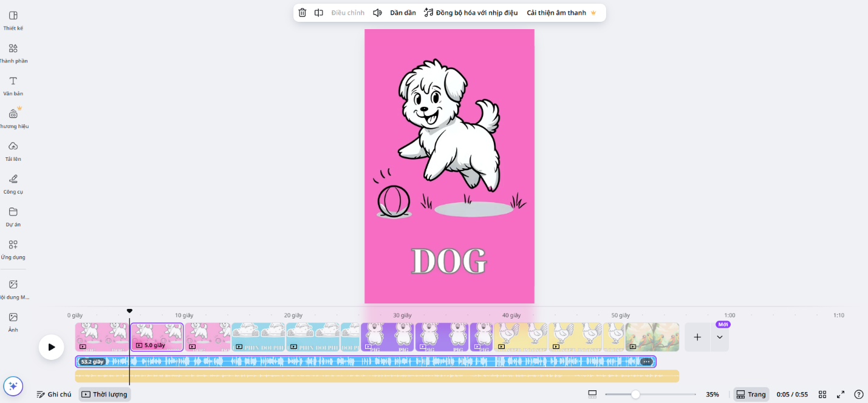Select the forest birds clip thumbnail
The image size is (868, 403).
pyautogui.click(x=652, y=337)
